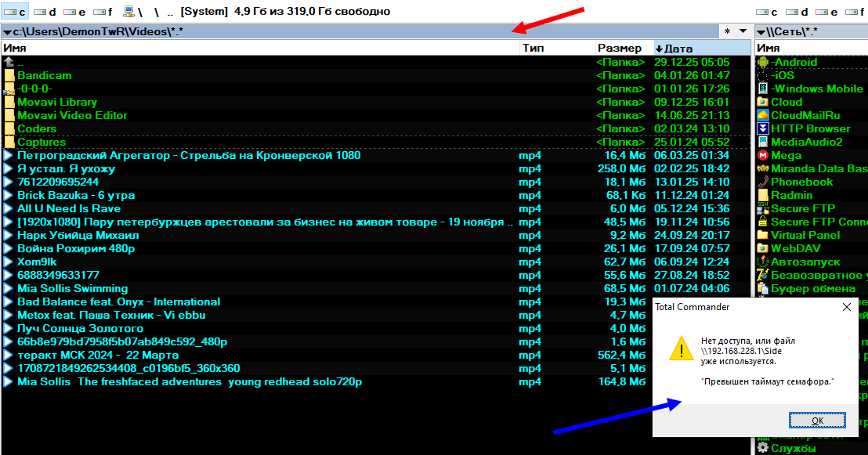
Task: Select drive d in left panel
Action: pos(45,12)
